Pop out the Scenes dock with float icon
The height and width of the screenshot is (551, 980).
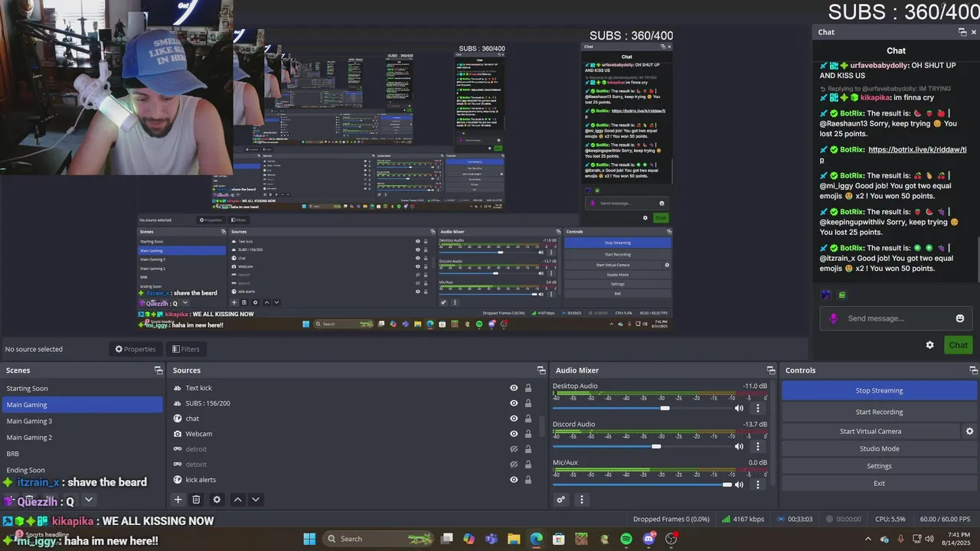tap(158, 370)
